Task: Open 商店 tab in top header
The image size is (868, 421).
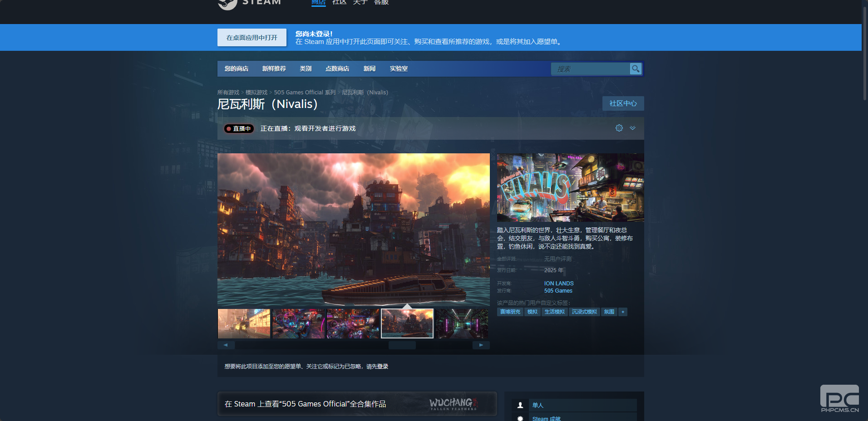Action: tap(319, 2)
